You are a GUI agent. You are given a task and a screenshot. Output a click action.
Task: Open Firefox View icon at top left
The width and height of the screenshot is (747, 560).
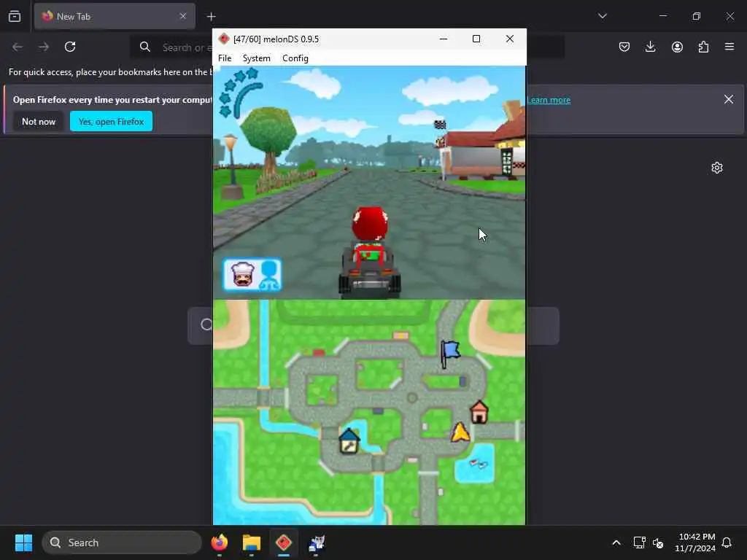[15, 16]
